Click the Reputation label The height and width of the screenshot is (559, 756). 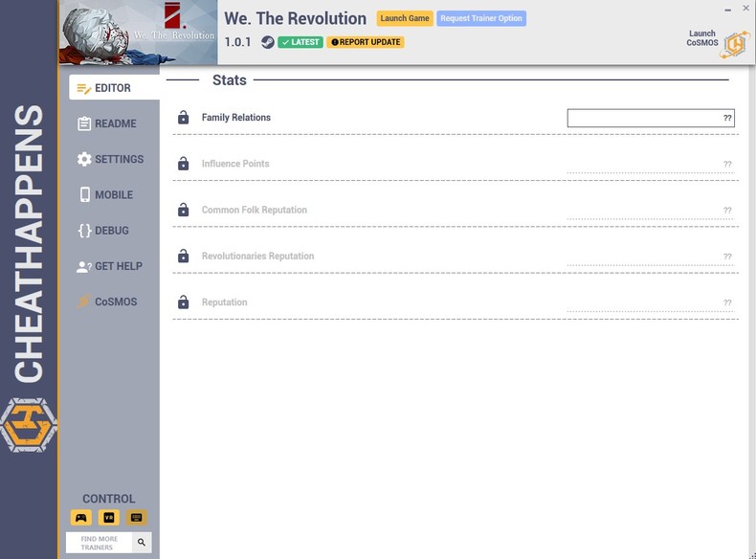coord(224,302)
